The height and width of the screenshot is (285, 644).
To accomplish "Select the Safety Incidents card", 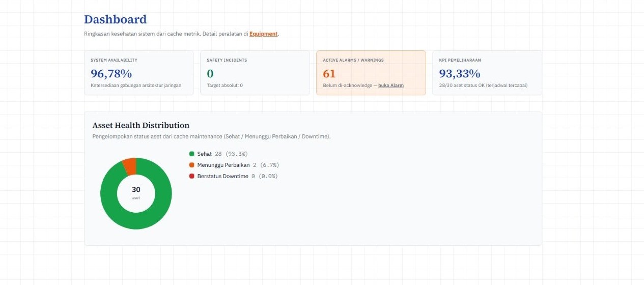I will [x=255, y=73].
